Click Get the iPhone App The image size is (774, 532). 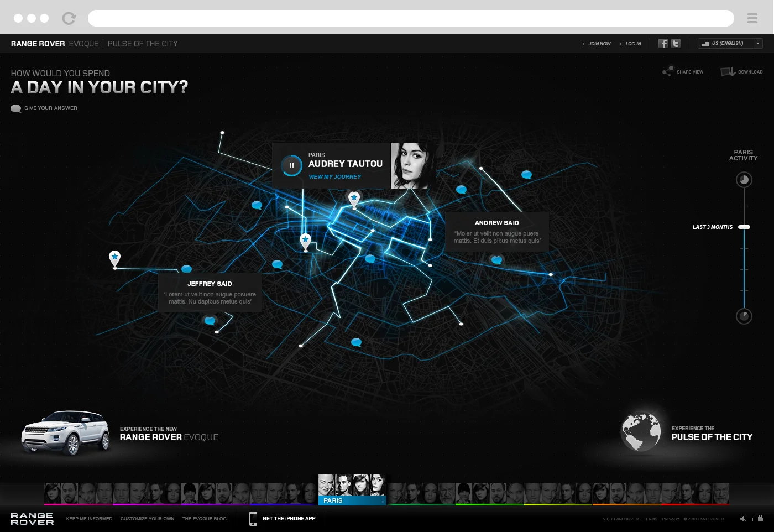[289, 519]
